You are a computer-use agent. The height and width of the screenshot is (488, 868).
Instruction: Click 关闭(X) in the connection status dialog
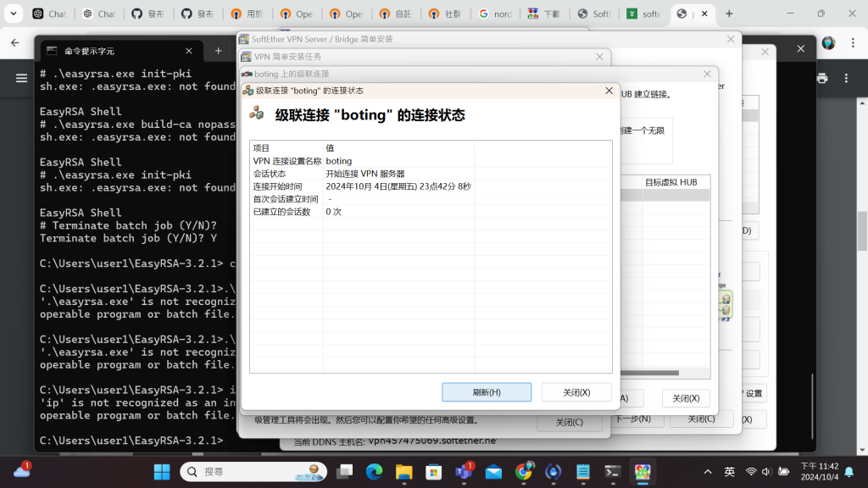576,392
